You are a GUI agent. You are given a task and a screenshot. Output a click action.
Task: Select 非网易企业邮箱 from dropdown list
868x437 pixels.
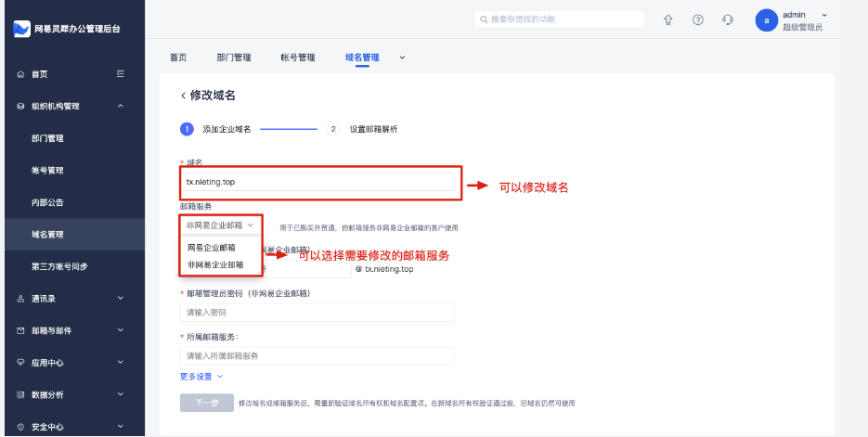(x=216, y=265)
